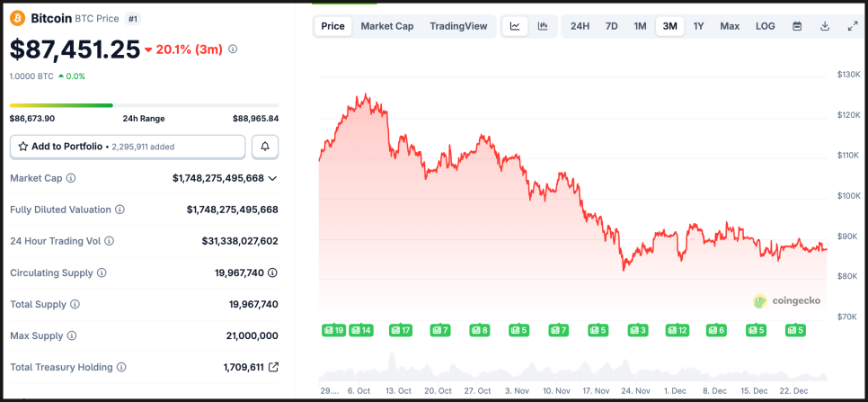The height and width of the screenshot is (402, 868).
Task: Expand chart to fullscreen
Action: click(x=852, y=26)
